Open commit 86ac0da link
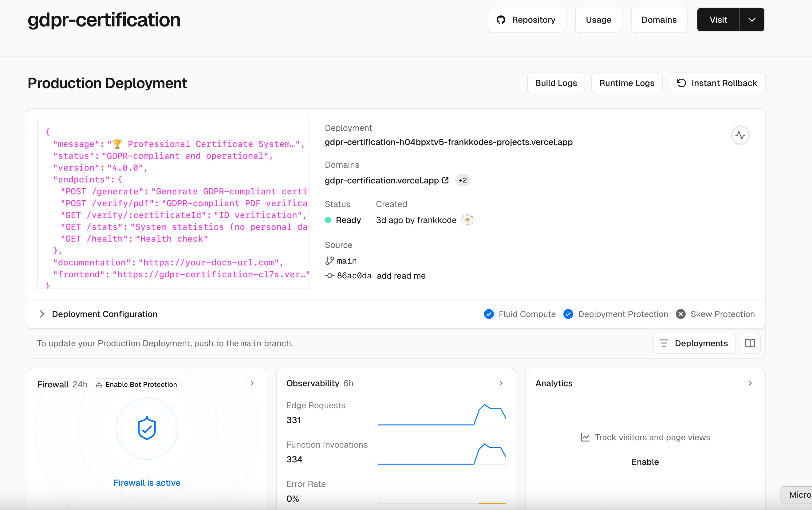 coord(354,276)
